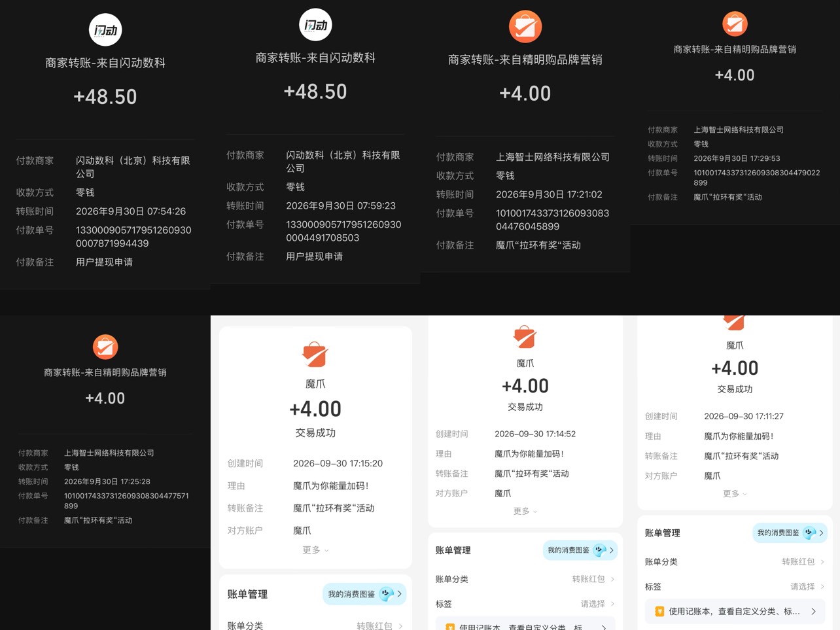
Task: Open 我的消费图鉴 in the 17:15:20 bill
Action: pos(364,594)
